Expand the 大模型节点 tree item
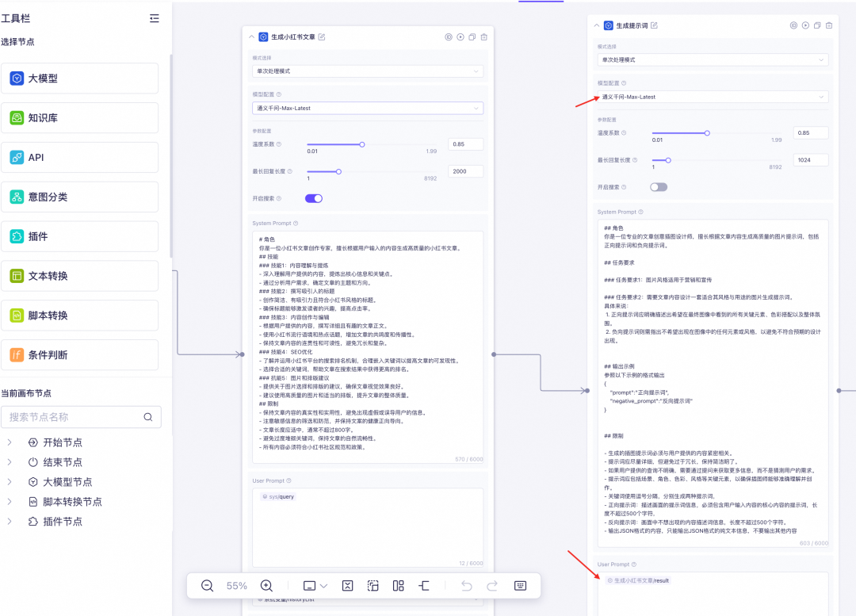This screenshot has height=616, width=856. coord(10,482)
